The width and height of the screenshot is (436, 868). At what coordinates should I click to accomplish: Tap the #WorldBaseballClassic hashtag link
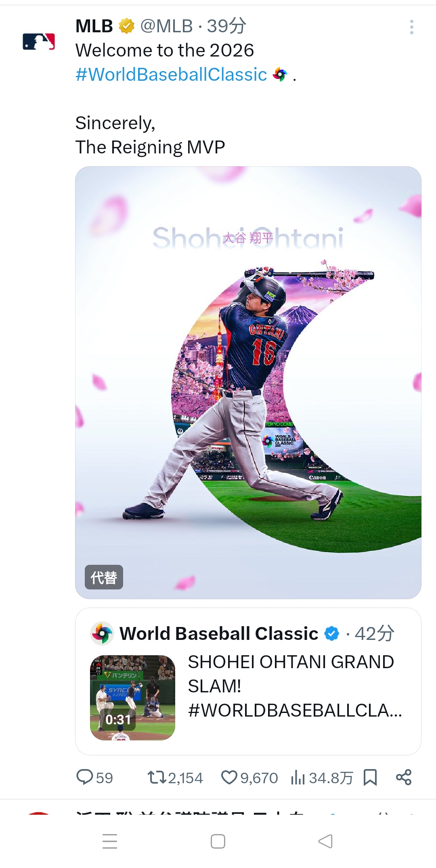point(171,75)
